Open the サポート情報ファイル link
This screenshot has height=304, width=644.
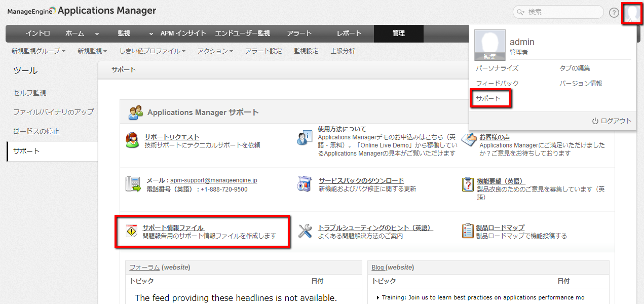click(x=173, y=227)
